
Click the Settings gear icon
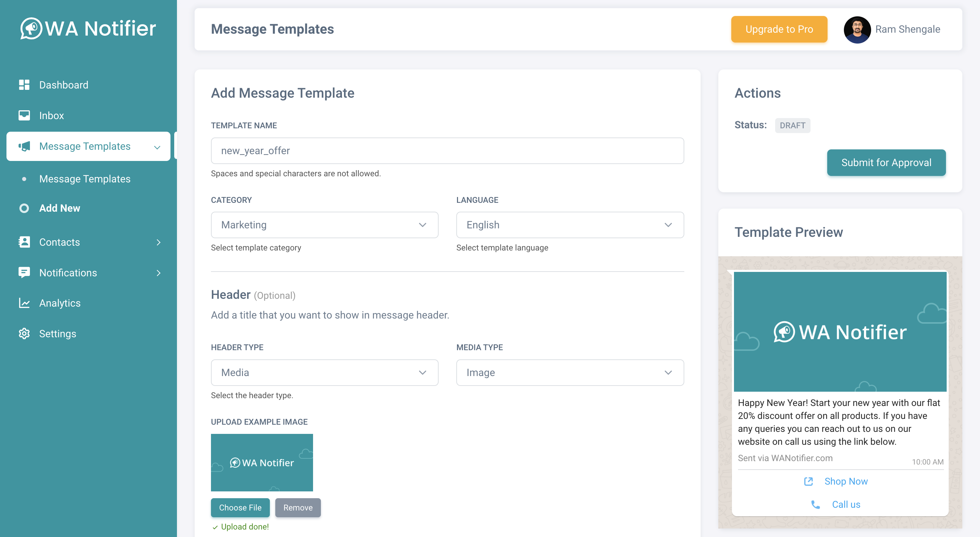coord(24,333)
